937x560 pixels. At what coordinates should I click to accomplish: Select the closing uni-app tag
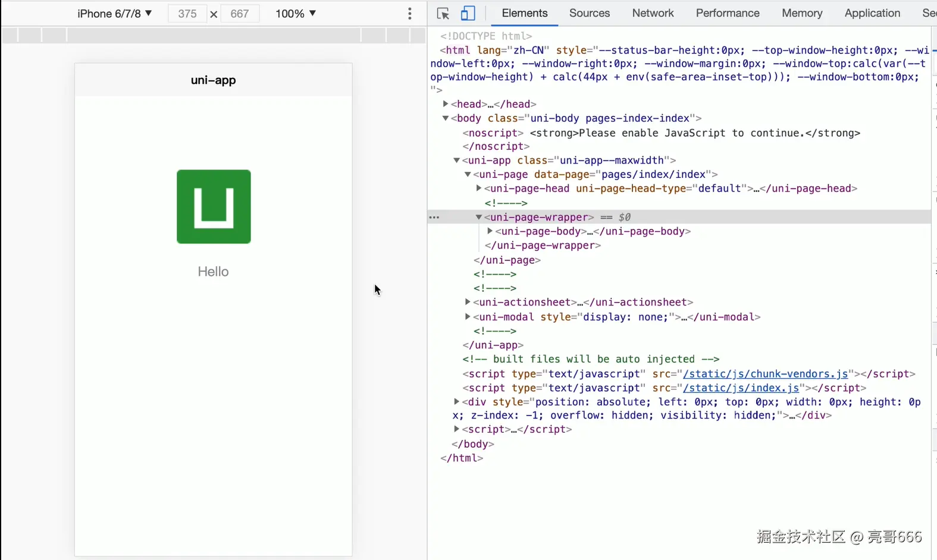coord(493,345)
